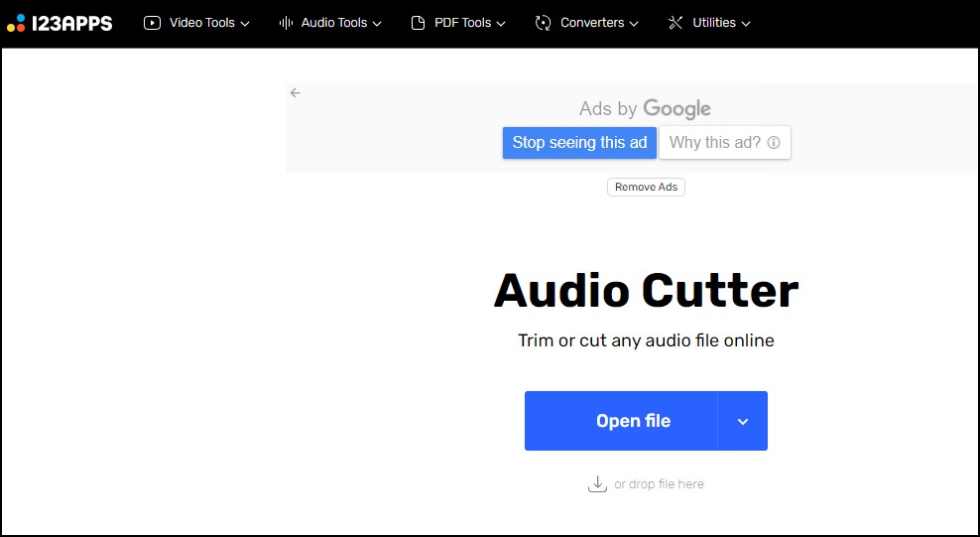Image resolution: width=980 pixels, height=537 pixels.
Task: Click 'Trim or cut any audio file online' text
Action: coord(647,340)
